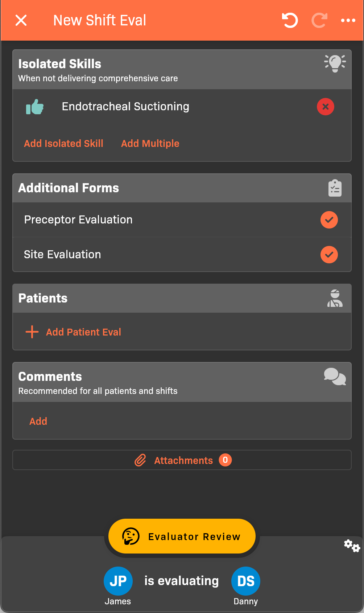This screenshot has height=613, width=364.
Task: Click the undo arrow icon
Action: [290, 20]
